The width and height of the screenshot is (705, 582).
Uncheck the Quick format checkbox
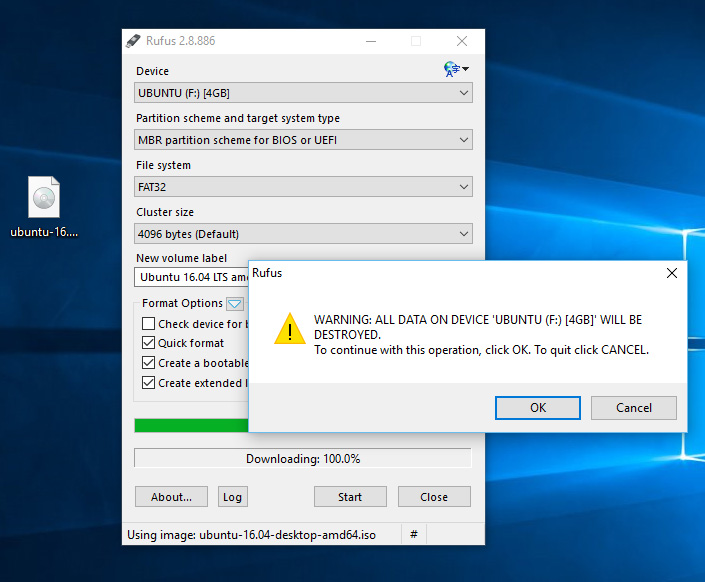[x=148, y=343]
